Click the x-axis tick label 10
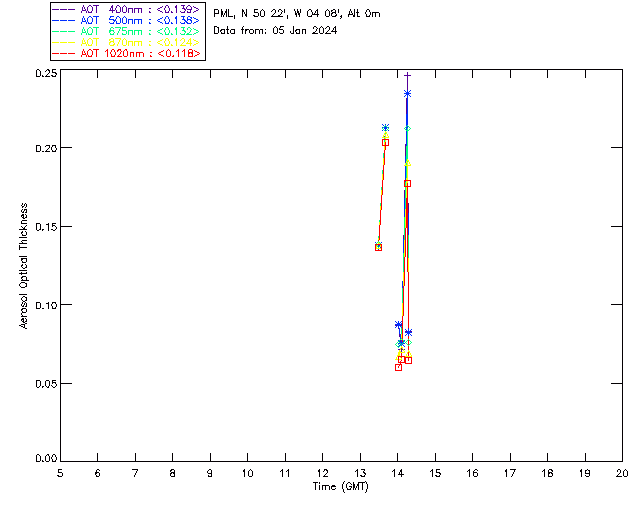 tap(248, 473)
